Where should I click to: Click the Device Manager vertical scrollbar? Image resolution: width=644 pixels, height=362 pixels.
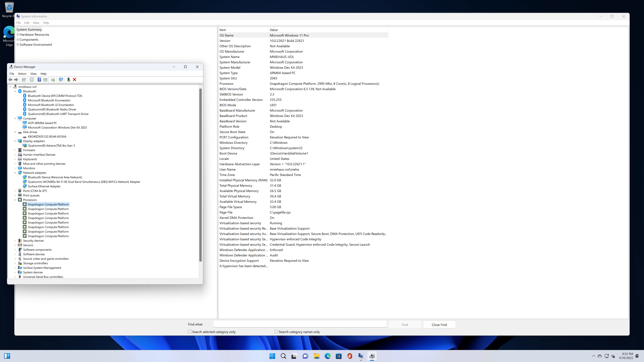click(201, 174)
